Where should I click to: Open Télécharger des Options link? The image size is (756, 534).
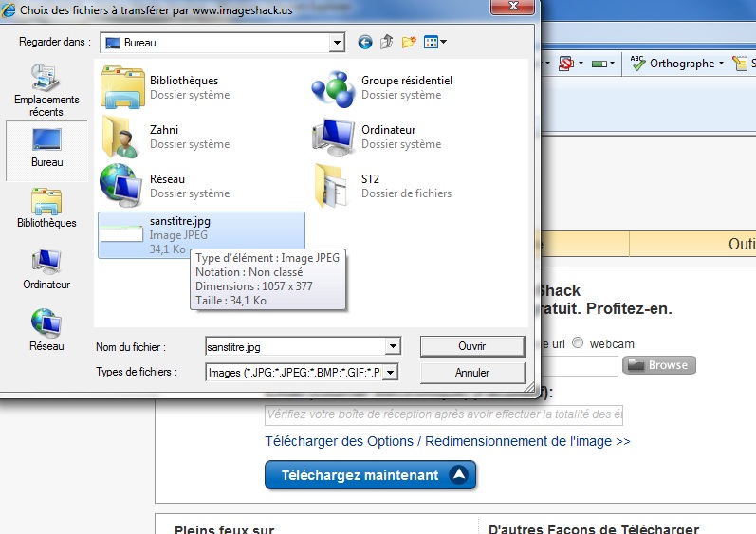447,441
